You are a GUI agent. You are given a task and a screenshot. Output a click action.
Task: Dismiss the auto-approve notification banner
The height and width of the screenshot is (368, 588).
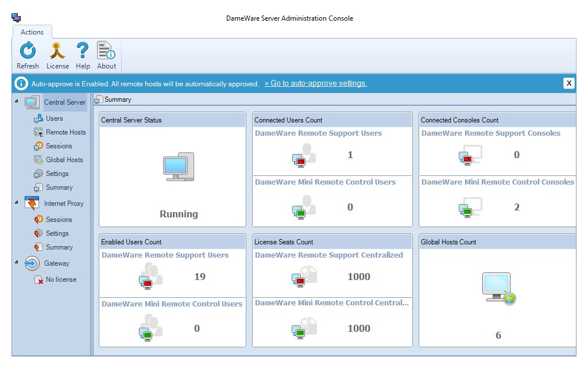click(568, 83)
